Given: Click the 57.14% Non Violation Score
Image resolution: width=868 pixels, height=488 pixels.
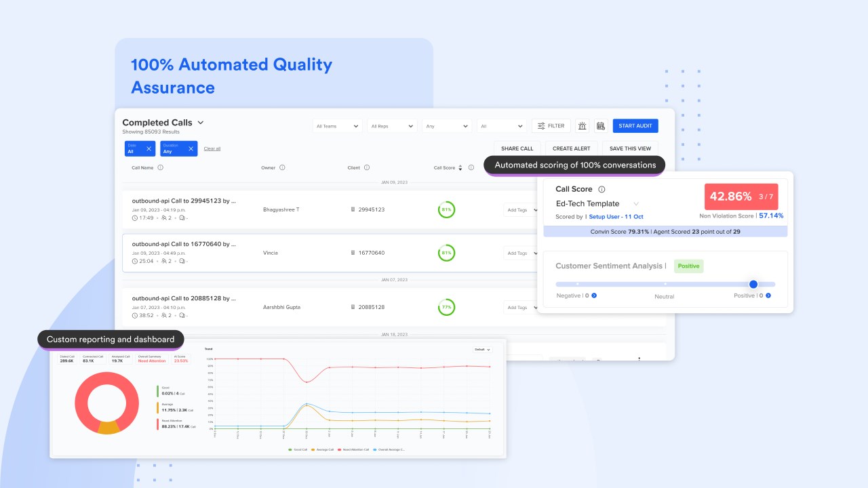Looking at the screenshot, I should (x=771, y=216).
